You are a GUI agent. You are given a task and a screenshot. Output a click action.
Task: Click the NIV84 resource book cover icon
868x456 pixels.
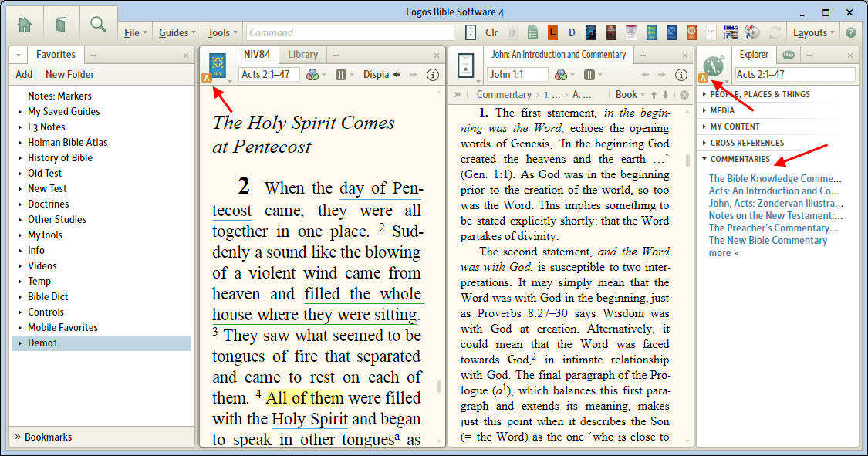218,66
